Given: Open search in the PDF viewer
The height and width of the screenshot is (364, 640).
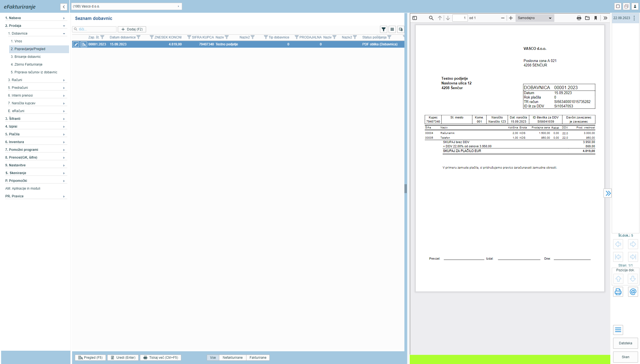Looking at the screenshot, I should [x=431, y=18].
